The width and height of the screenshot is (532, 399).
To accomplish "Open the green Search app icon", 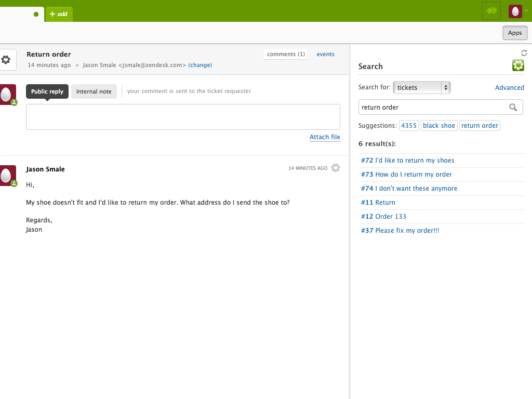I will [x=518, y=65].
